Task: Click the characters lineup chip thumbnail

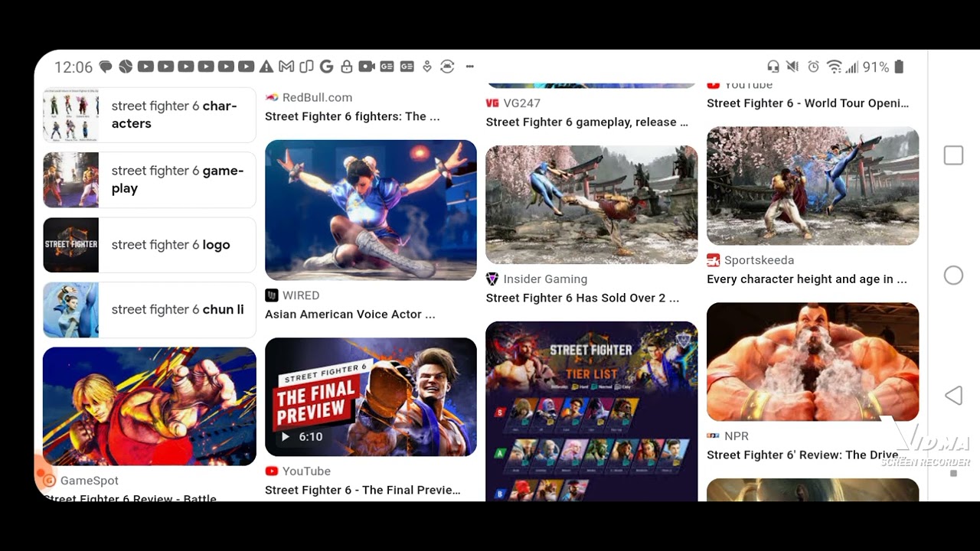Action: pos(70,115)
